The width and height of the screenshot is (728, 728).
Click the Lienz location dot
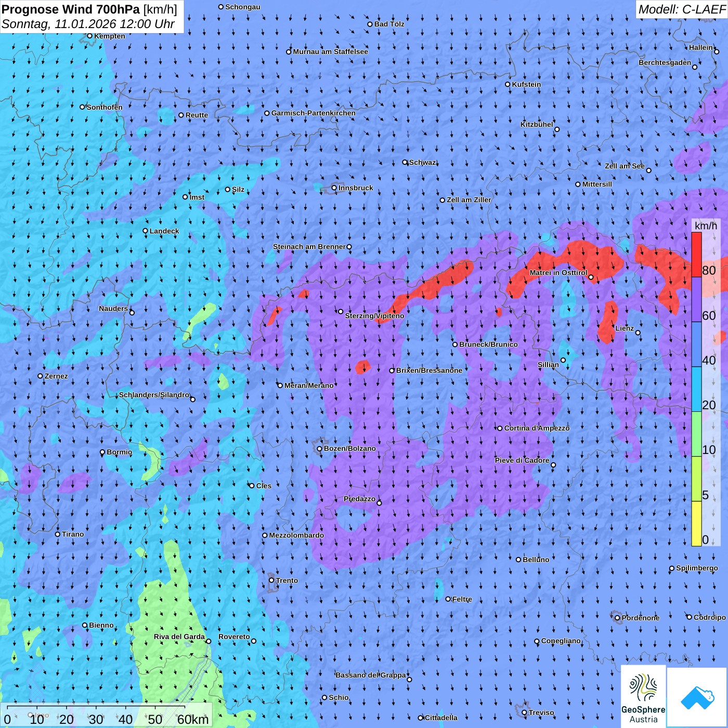[638, 333]
